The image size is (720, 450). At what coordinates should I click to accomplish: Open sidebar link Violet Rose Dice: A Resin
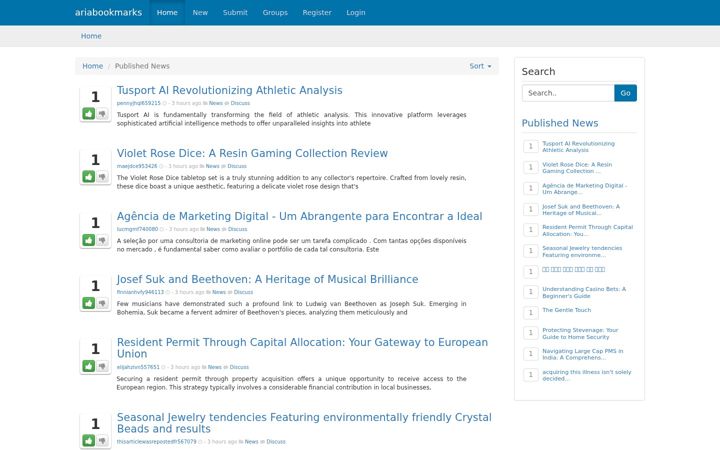pos(577,168)
